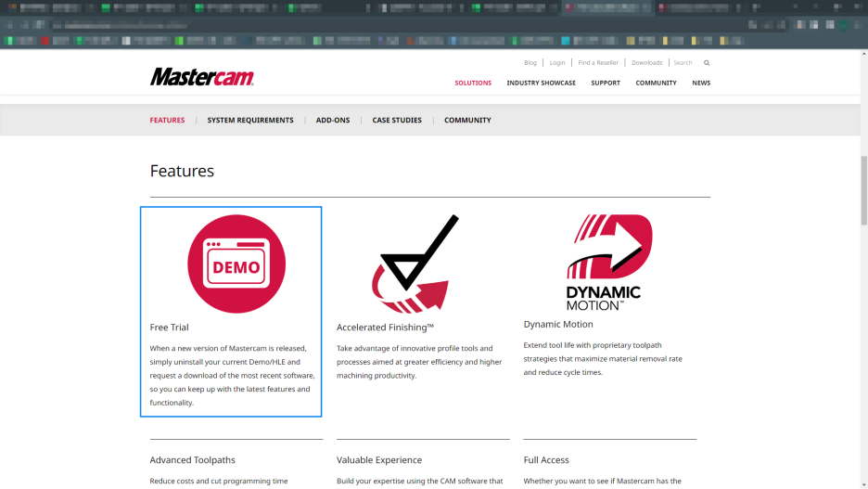The height and width of the screenshot is (489, 868).
Task: Open the Community sub-navigation tab
Action: [467, 120]
